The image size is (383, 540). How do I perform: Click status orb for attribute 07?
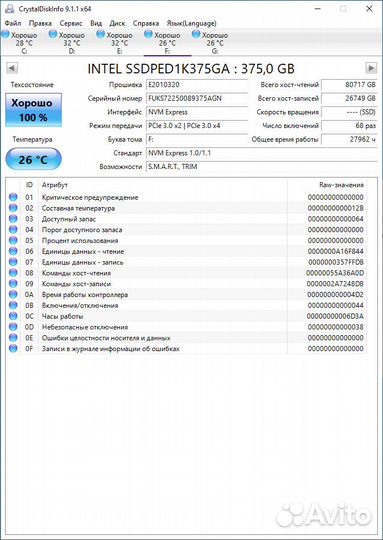coord(13,262)
